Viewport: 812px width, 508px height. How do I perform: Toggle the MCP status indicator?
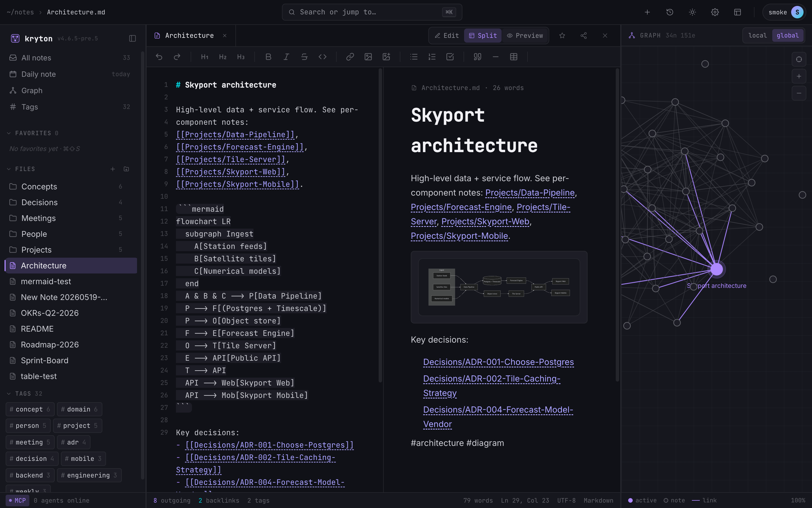point(17,500)
